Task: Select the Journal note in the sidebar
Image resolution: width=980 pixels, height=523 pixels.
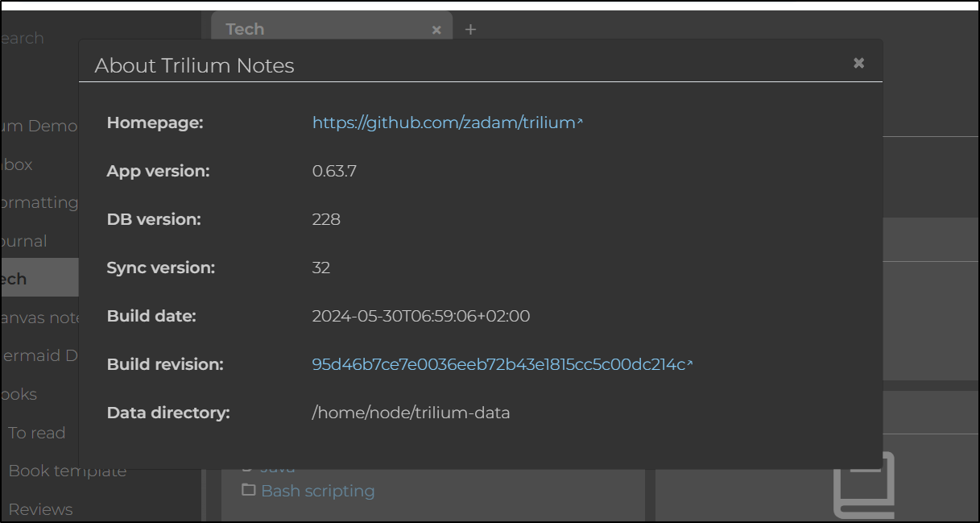Action: pos(24,241)
